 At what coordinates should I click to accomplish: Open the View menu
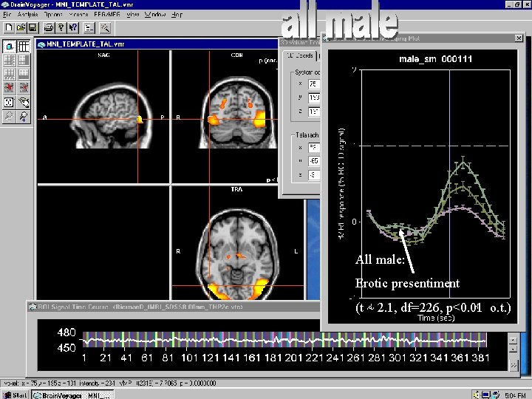tap(133, 15)
